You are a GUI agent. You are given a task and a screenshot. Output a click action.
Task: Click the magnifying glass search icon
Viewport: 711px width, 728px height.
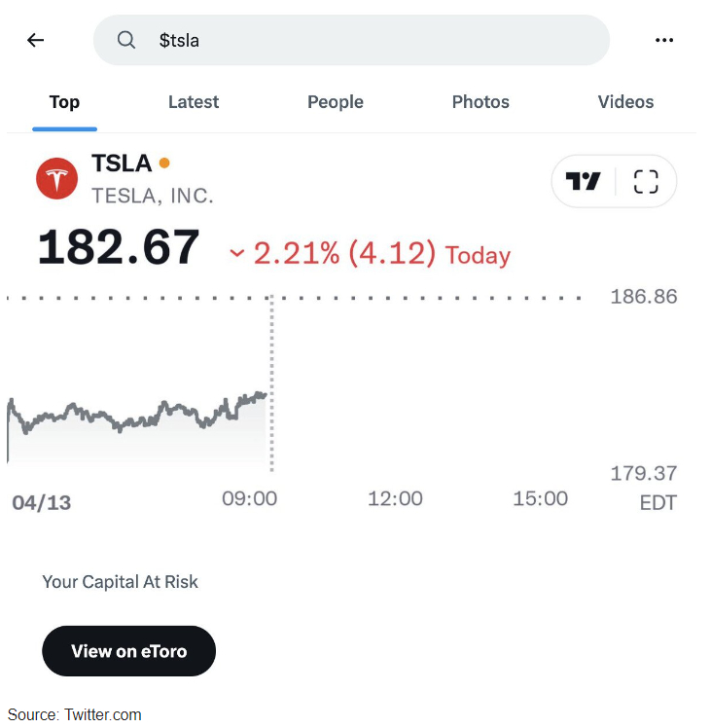[125, 41]
